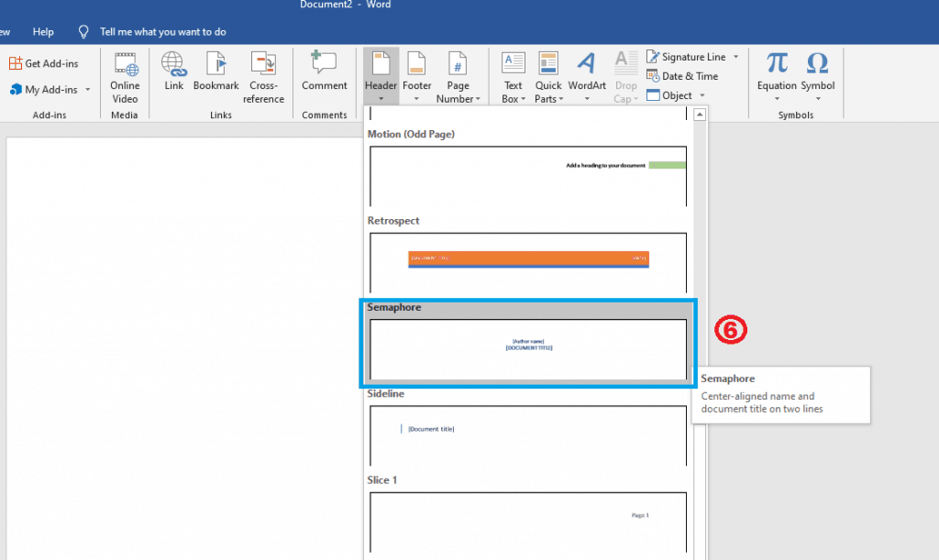The height and width of the screenshot is (560, 939).
Task: Insert Date & Time
Action: 682,76
